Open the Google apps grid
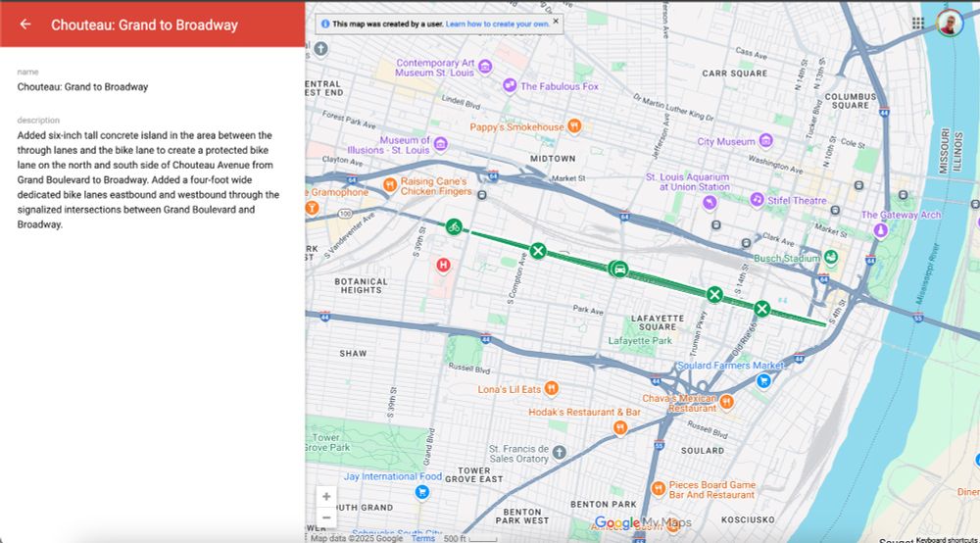Viewport: 980px width, 543px height. click(x=917, y=24)
